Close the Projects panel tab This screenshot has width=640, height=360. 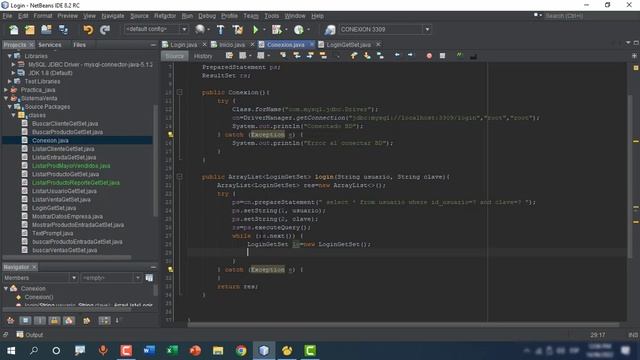point(31,45)
